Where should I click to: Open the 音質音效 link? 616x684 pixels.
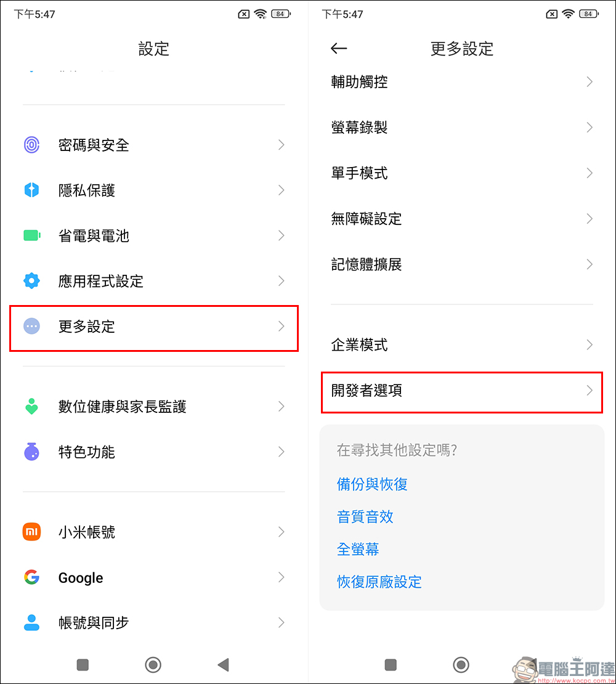point(365,516)
